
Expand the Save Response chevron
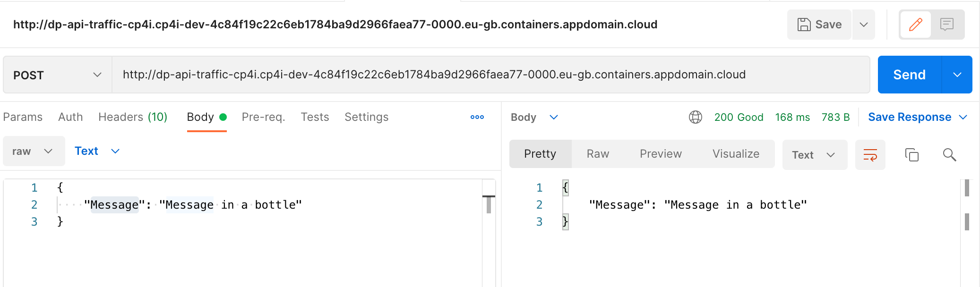tap(963, 117)
